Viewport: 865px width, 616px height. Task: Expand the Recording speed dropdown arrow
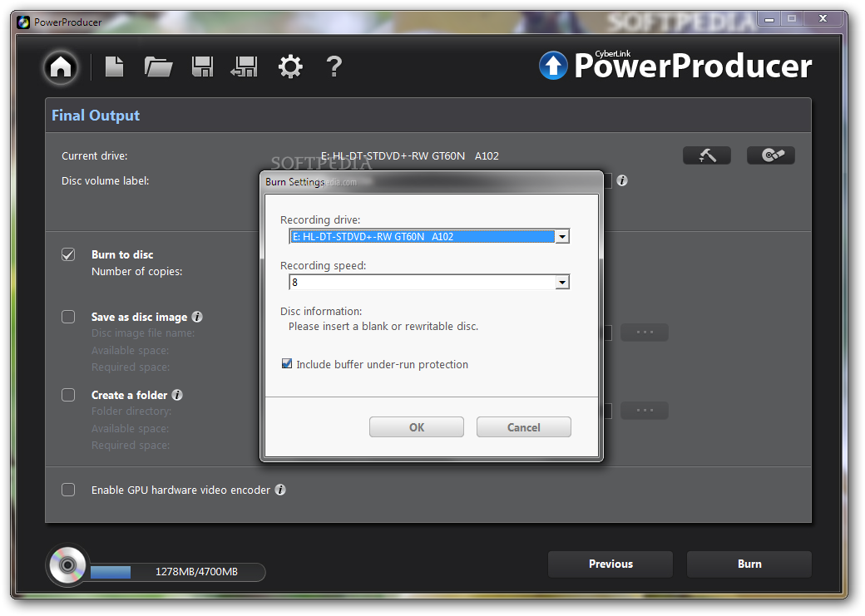[x=562, y=283]
